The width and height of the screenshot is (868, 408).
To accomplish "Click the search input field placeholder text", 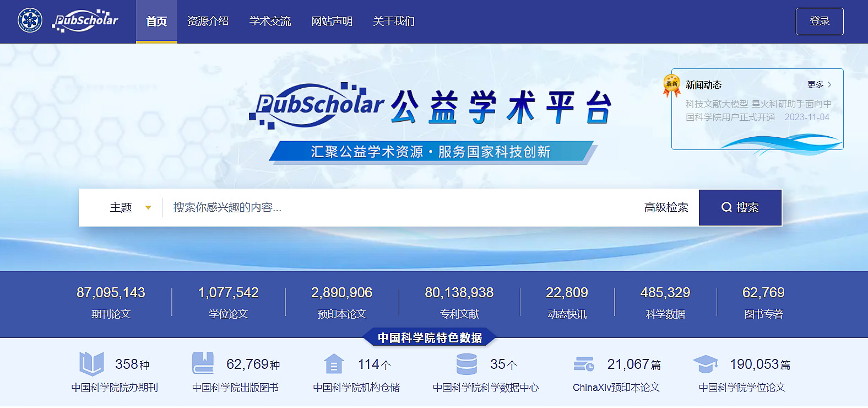I will [227, 208].
